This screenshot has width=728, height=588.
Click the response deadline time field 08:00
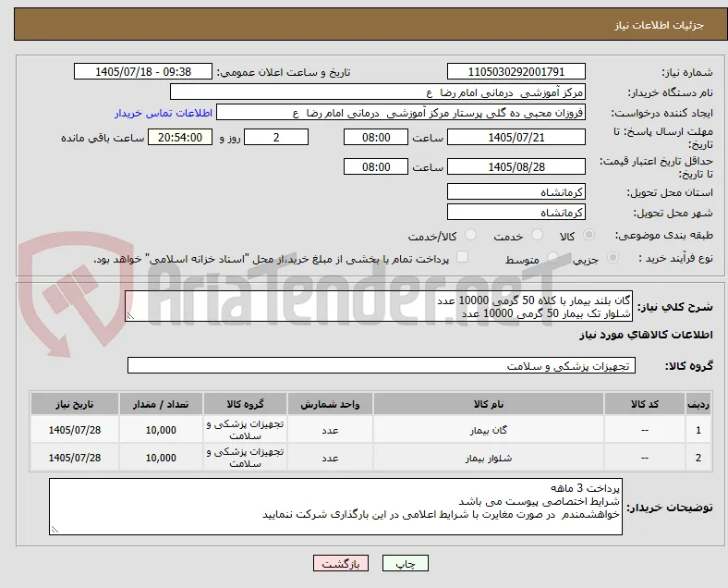tap(376, 137)
